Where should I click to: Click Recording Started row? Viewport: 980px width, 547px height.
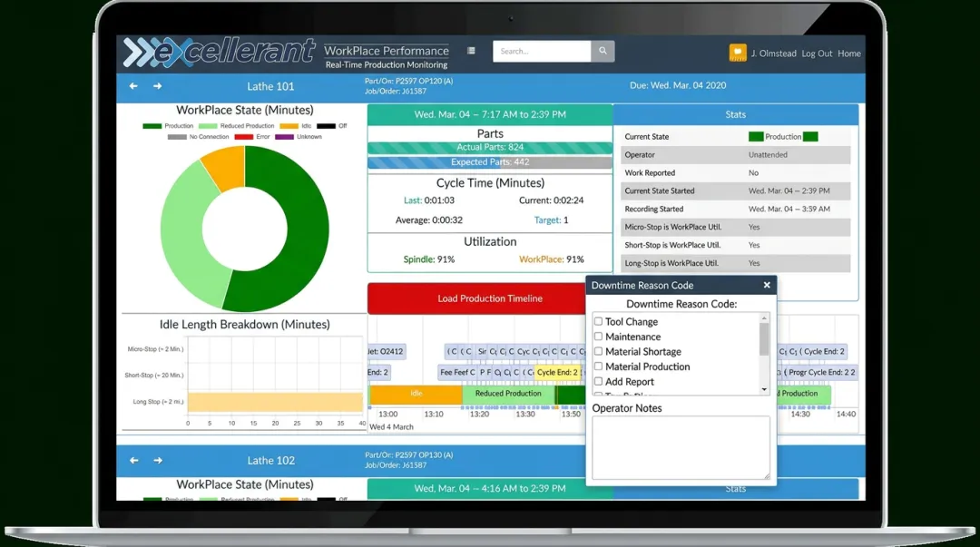coord(736,210)
